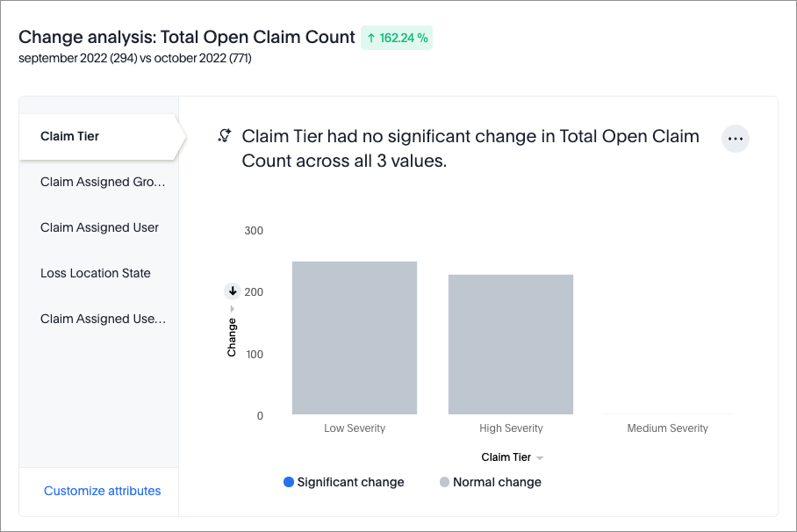Expand the small triangle under the sort arrow
Viewport: 797px width, 532px height.
(x=233, y=308)
